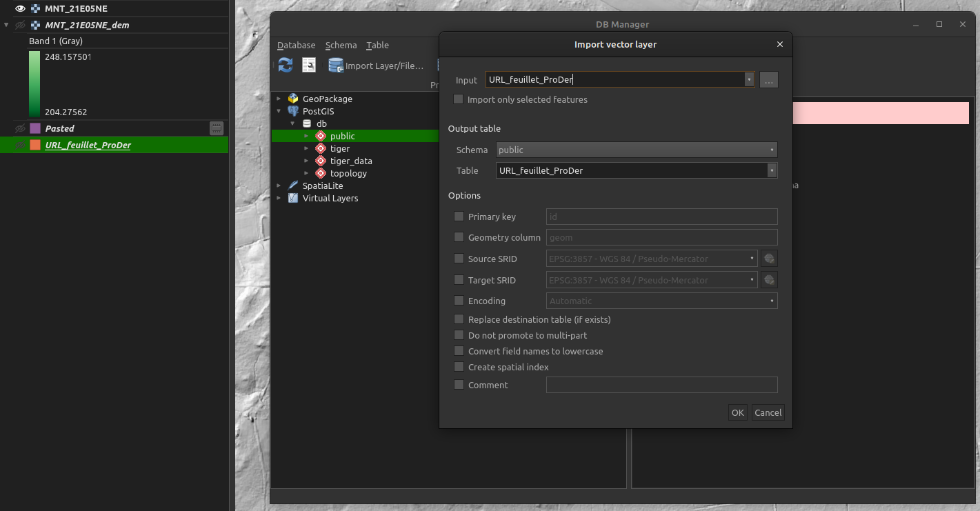Check Create spatial index option
This screenshot has width=980, height=511.
click(x=459, y=367)
